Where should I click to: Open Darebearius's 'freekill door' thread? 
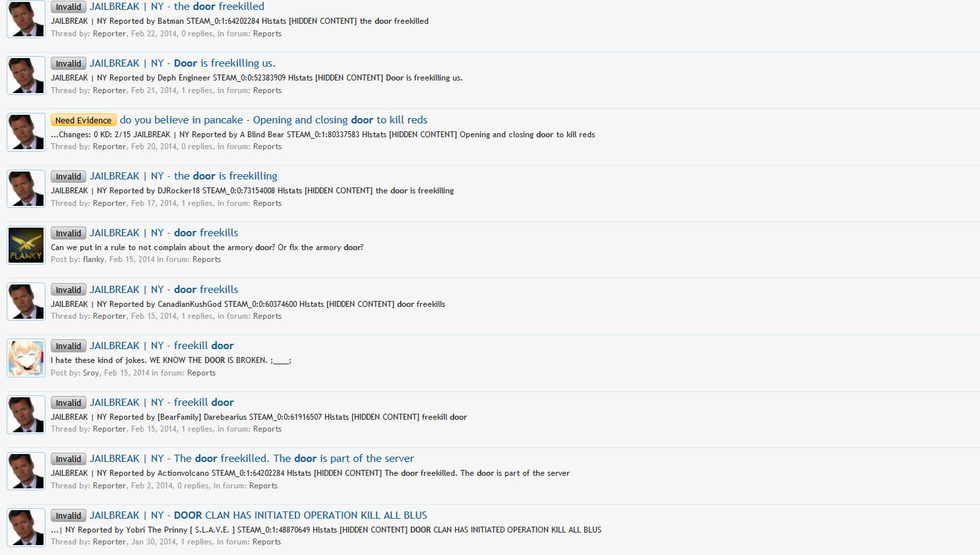point(162,403)
